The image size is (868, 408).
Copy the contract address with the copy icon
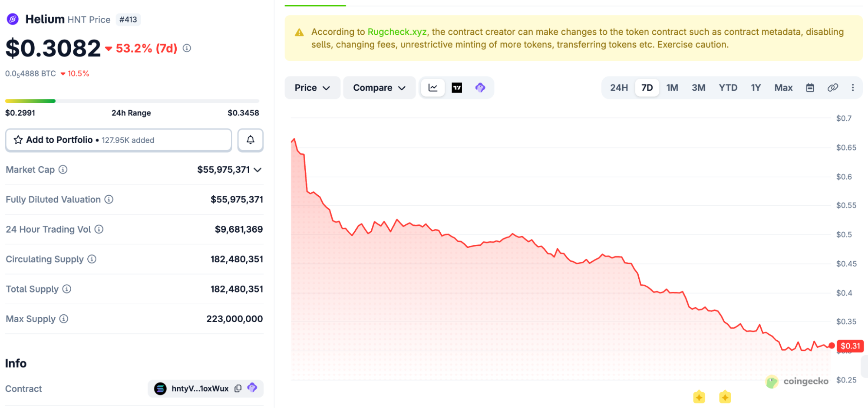click(x=238, y=388)
